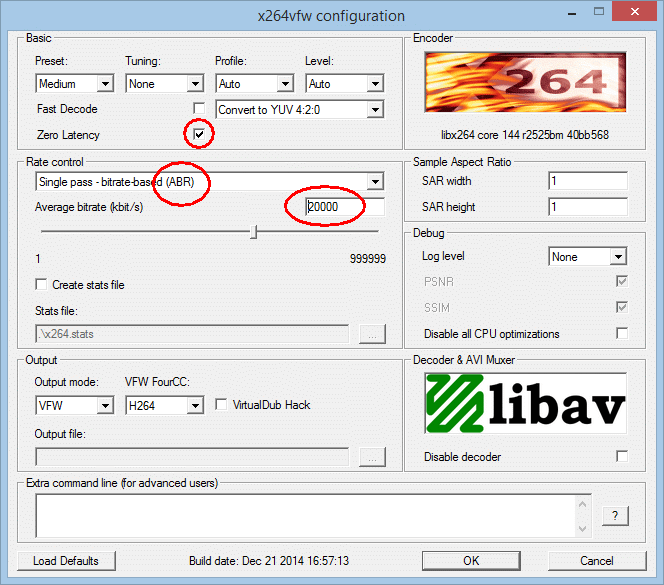664x585 pixels.
Task: Expand the Tuning dropdown list
Action: [164, 84]
